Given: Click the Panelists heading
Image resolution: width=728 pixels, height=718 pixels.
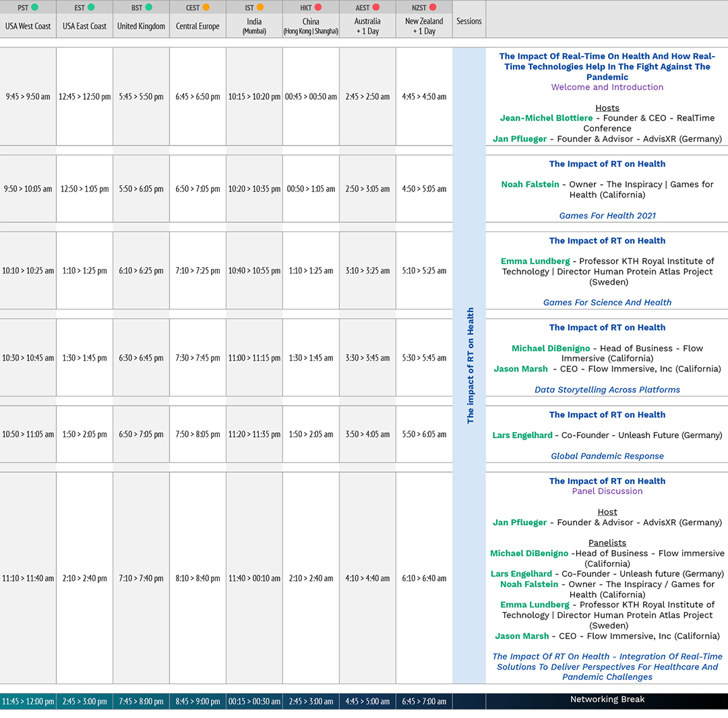Looking at the screenshot, I should pos(607,543).
